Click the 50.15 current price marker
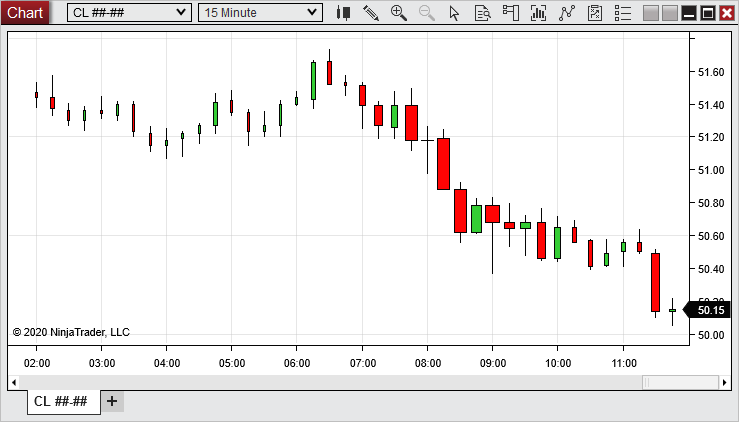 (x=710, y=310)
